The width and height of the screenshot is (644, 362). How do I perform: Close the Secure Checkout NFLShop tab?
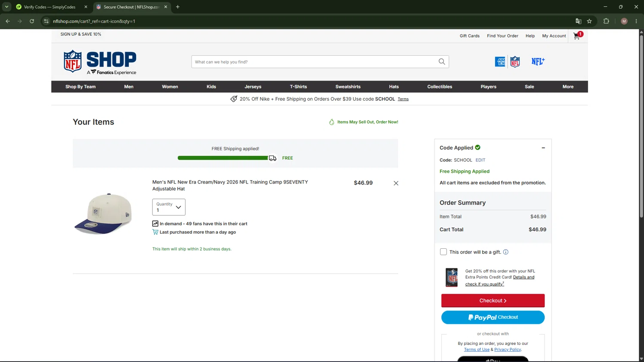pos(166,7)
